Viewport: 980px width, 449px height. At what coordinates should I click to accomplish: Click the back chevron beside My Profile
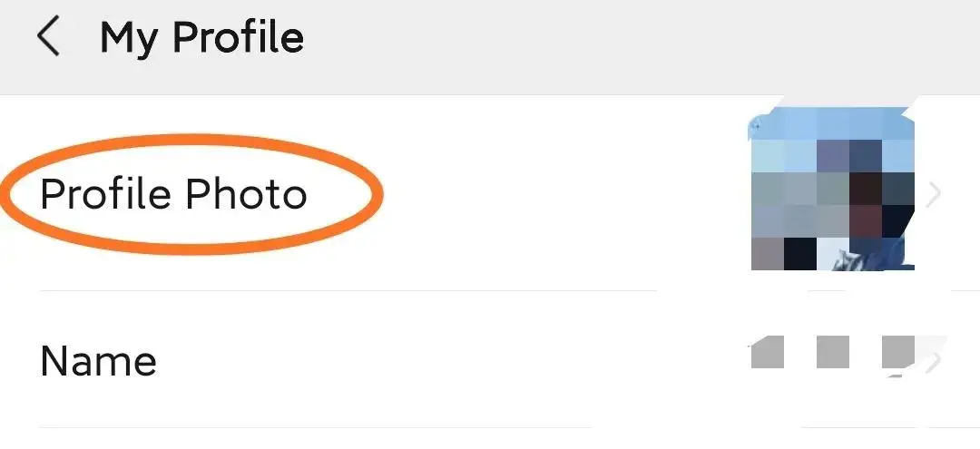coord(48,36)
